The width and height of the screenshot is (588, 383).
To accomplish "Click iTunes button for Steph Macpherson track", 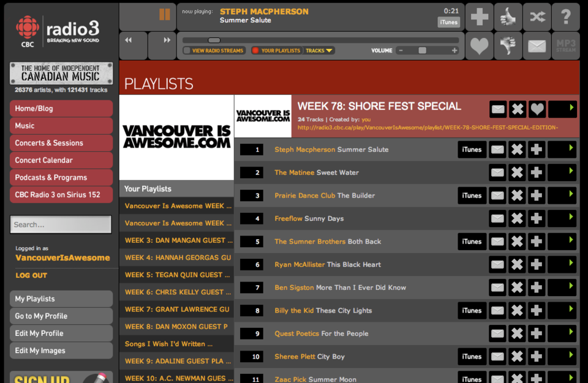I will coord(472,149).
